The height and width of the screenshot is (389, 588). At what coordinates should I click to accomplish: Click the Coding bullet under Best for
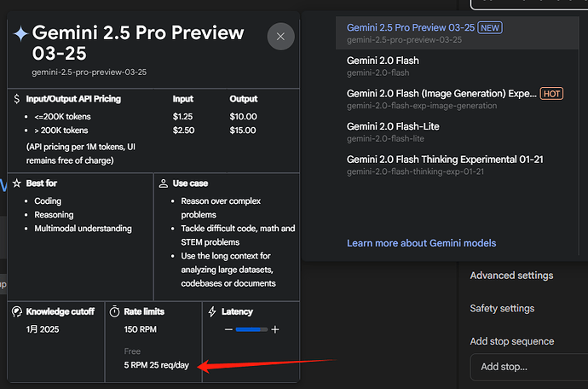(48, 200)
